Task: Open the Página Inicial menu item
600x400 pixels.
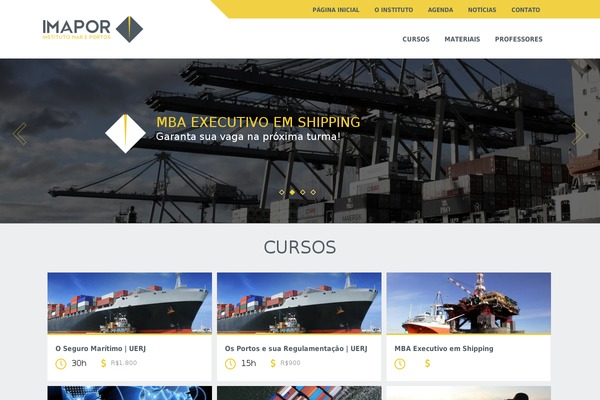Action: pyautogui.click(x=336, y=10)
